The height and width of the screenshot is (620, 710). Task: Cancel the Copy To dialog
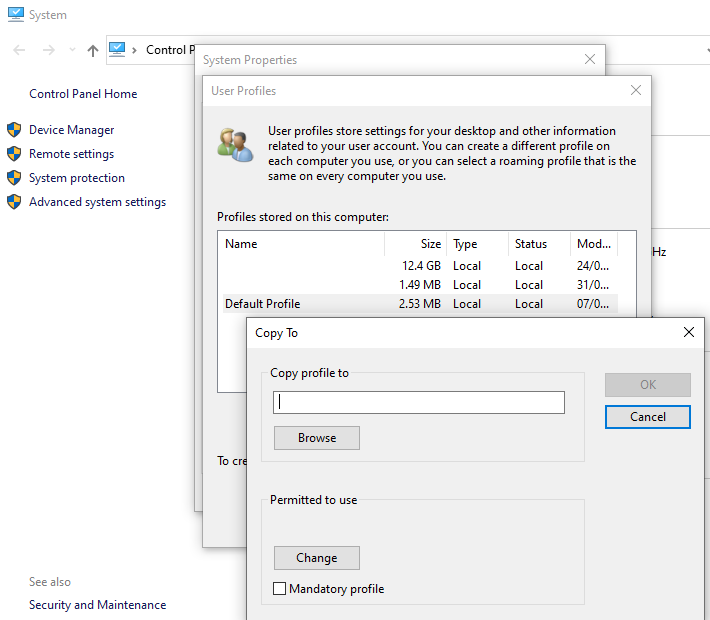tap(647, 417)
